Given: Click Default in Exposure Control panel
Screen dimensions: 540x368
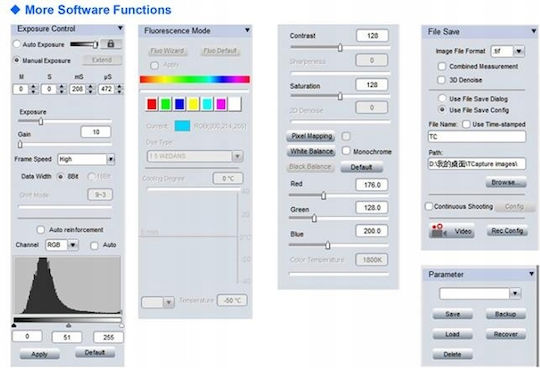Looking at the screenshot, I should tap(95, 353).
